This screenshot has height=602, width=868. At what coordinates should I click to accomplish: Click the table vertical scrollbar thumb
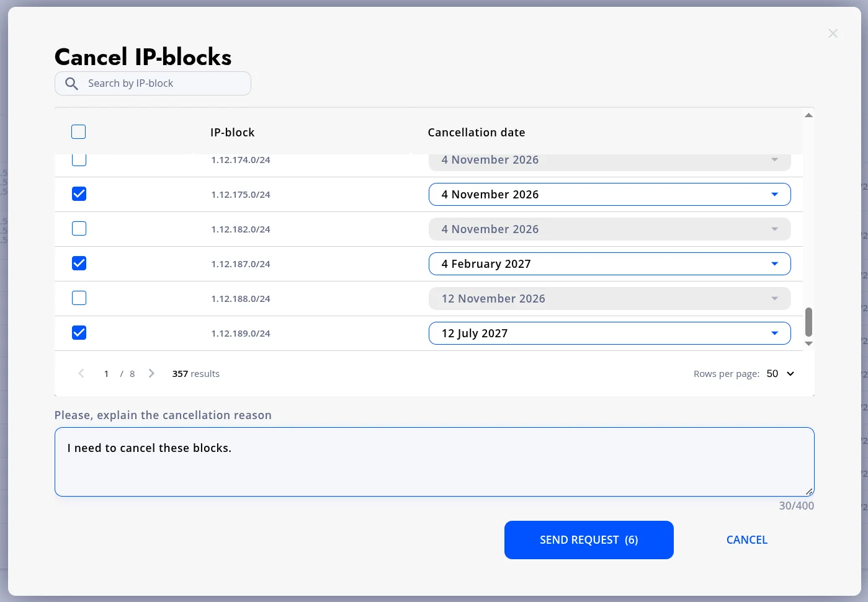[x=808, y=322]
